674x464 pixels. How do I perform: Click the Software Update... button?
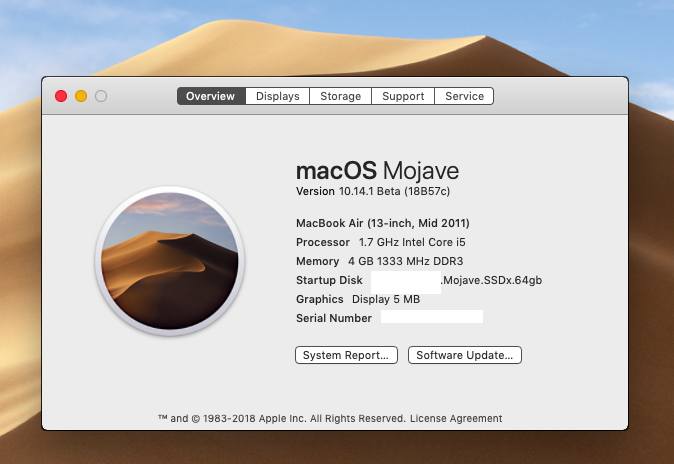tap(465, 355)
